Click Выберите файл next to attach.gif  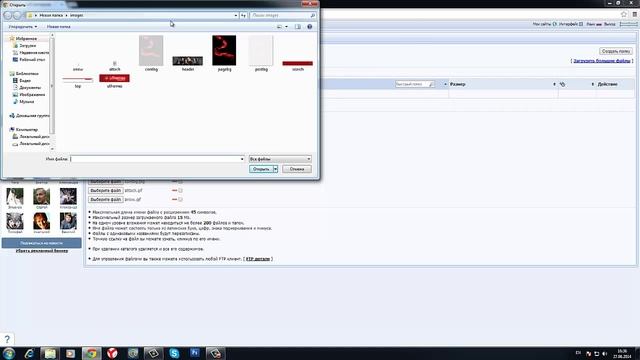(105, 191)
